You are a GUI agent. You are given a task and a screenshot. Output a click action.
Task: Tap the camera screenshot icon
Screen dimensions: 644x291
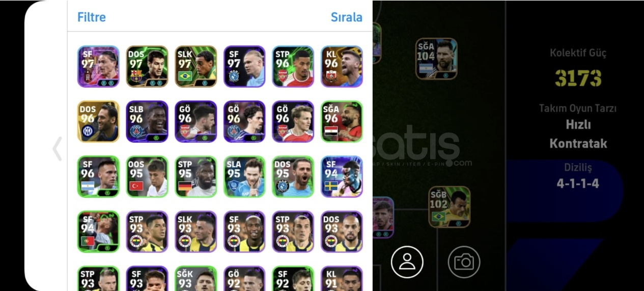click(x=464, y=262)
